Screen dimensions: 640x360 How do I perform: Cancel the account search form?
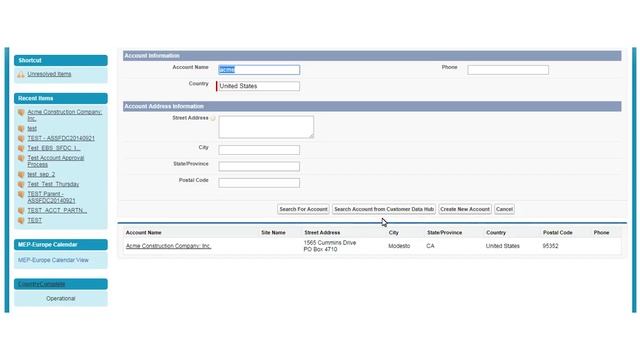click(504, 209)
